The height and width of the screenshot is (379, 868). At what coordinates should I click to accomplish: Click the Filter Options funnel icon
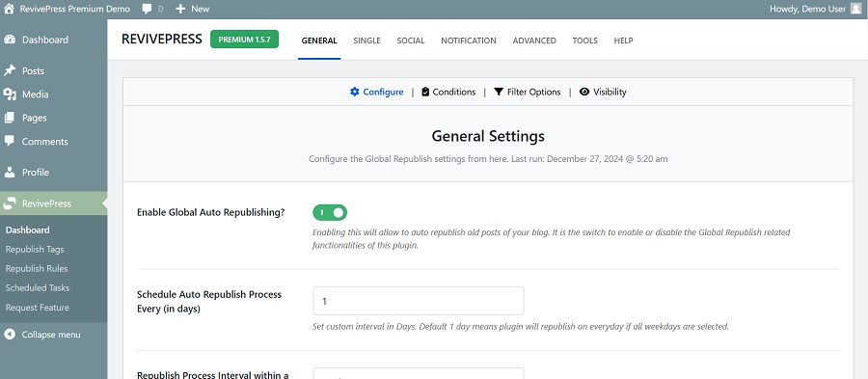point(499,92)
